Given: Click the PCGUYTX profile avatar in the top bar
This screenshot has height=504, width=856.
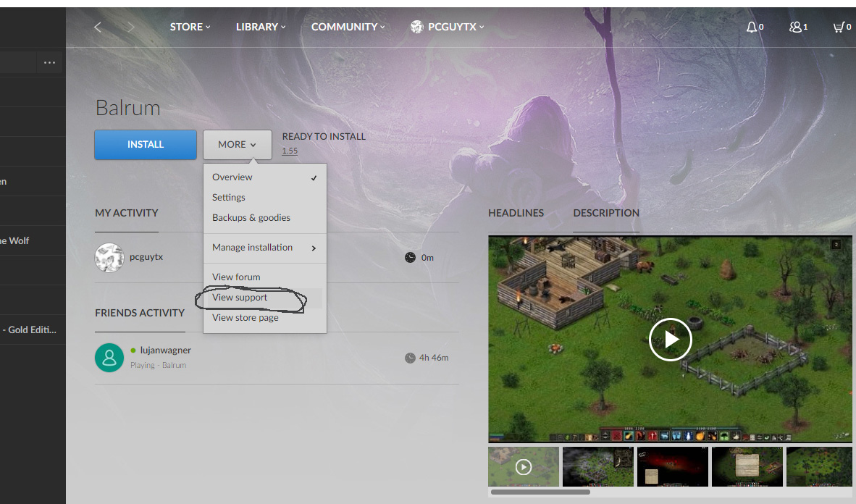Looking at the screenshot, I should [x=417, y=27].
